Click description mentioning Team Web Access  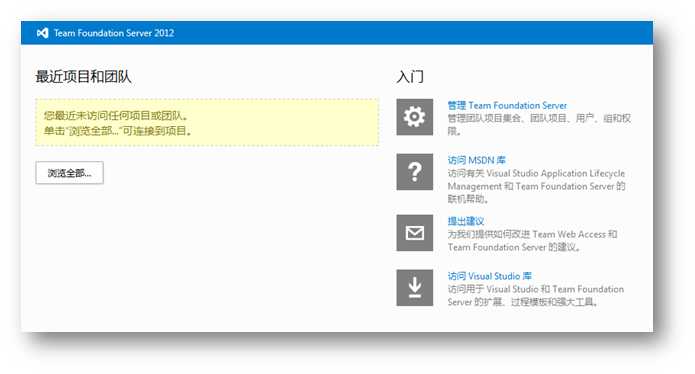[532, 241]
